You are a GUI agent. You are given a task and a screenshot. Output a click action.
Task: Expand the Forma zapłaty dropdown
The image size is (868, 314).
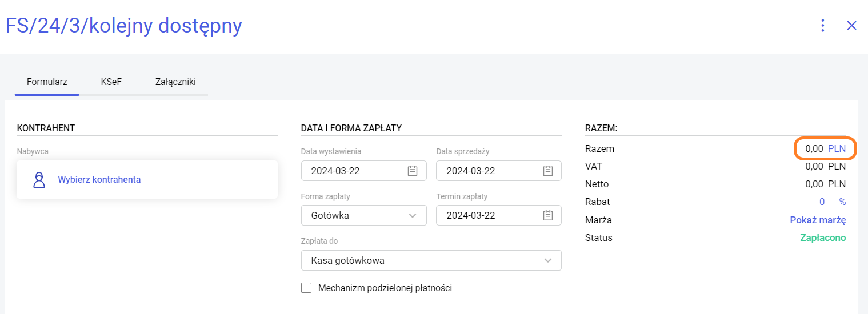tap(413, 215)
